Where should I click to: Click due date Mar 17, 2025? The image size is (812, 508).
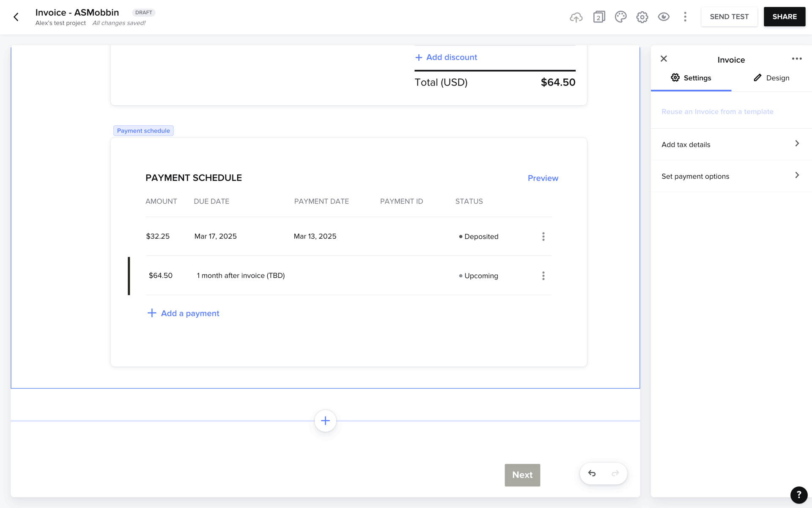click(x=215, y=236)
